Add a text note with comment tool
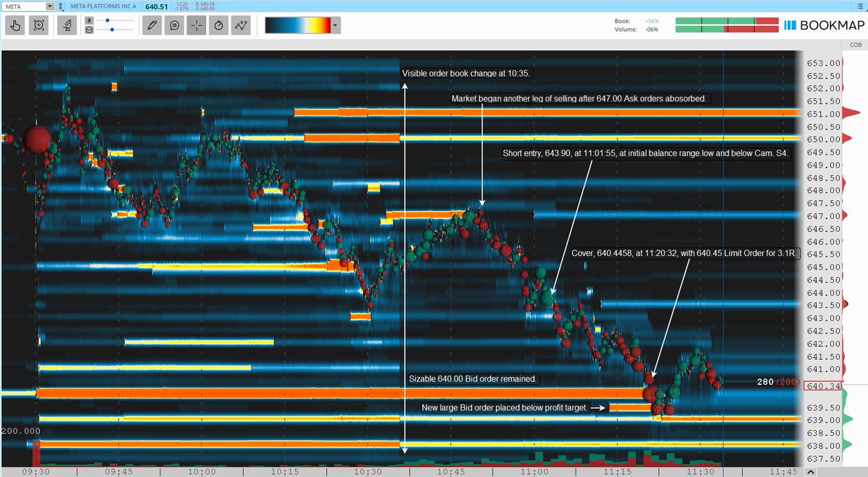Viewport: 868px width, 477px height. click(x=174, y=25)
